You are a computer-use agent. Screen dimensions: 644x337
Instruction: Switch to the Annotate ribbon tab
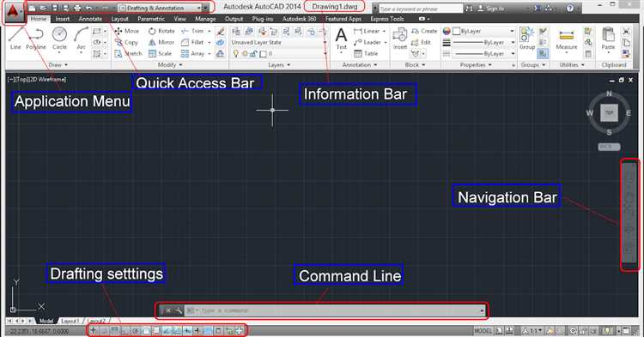90,19
